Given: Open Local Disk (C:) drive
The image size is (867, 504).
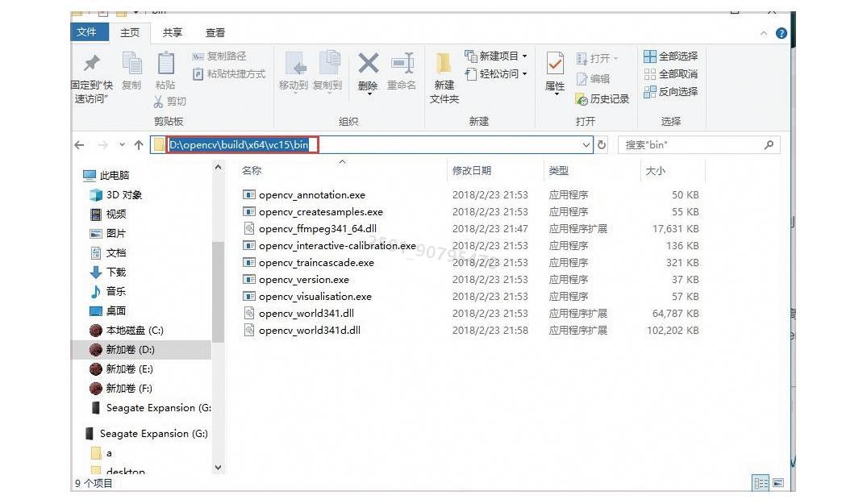Looking at the screenshot, I should pos(126,331).
